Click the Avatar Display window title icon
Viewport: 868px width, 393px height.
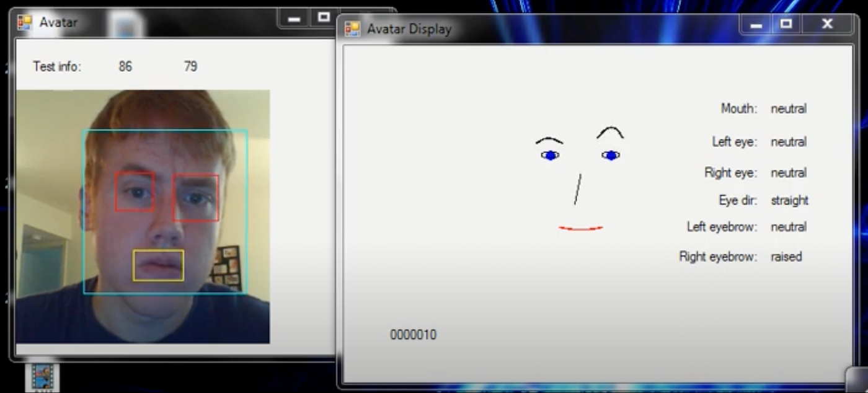(x=353, y=29)
